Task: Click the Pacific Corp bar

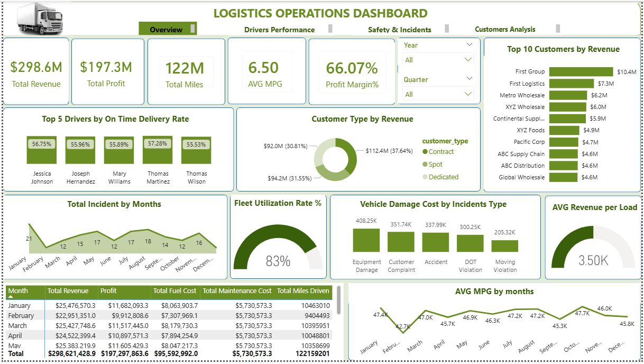Action: click(564, 142)
